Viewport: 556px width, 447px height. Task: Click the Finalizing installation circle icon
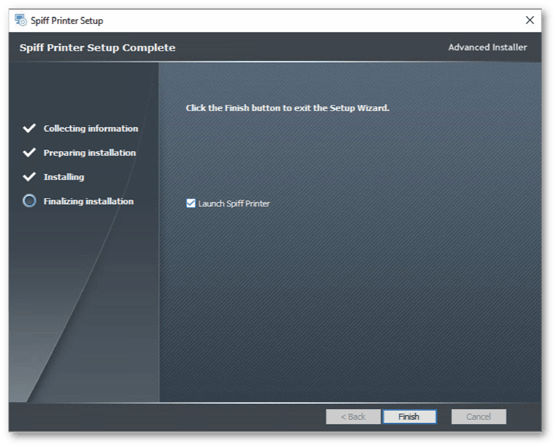tap(29, 201)
